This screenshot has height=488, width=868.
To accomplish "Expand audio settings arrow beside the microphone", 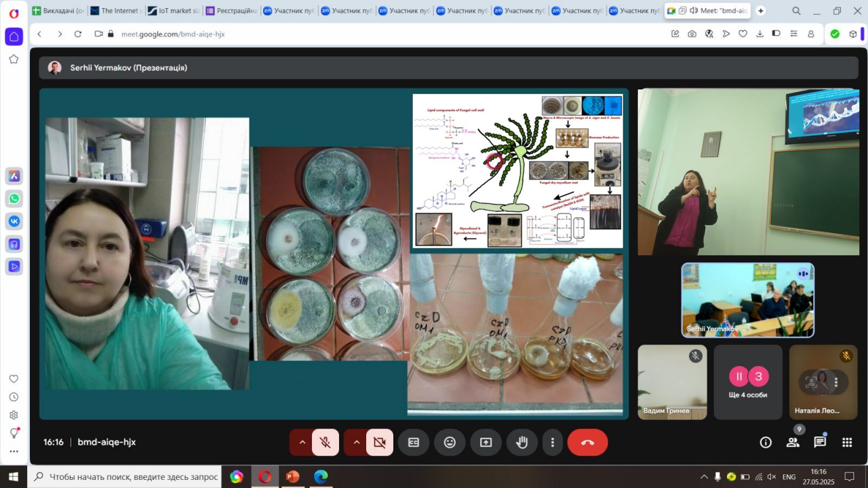I will (x=302, y=442).
